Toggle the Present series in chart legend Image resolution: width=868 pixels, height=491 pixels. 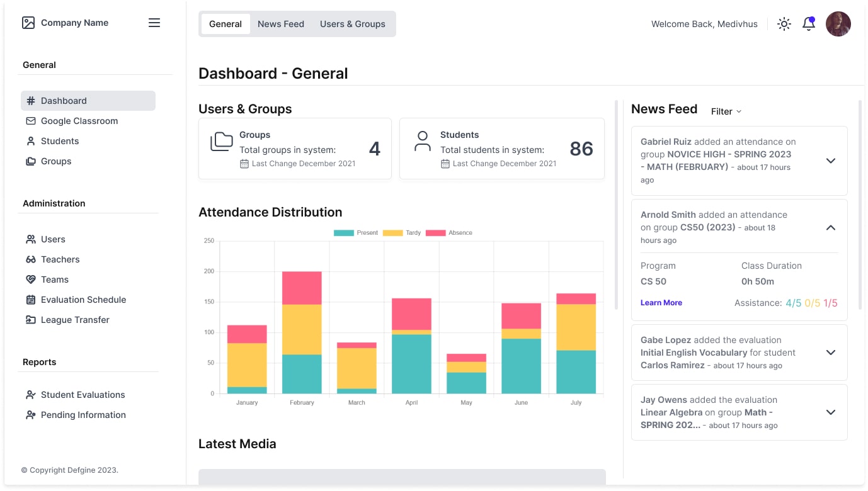[x=355, y=233]
